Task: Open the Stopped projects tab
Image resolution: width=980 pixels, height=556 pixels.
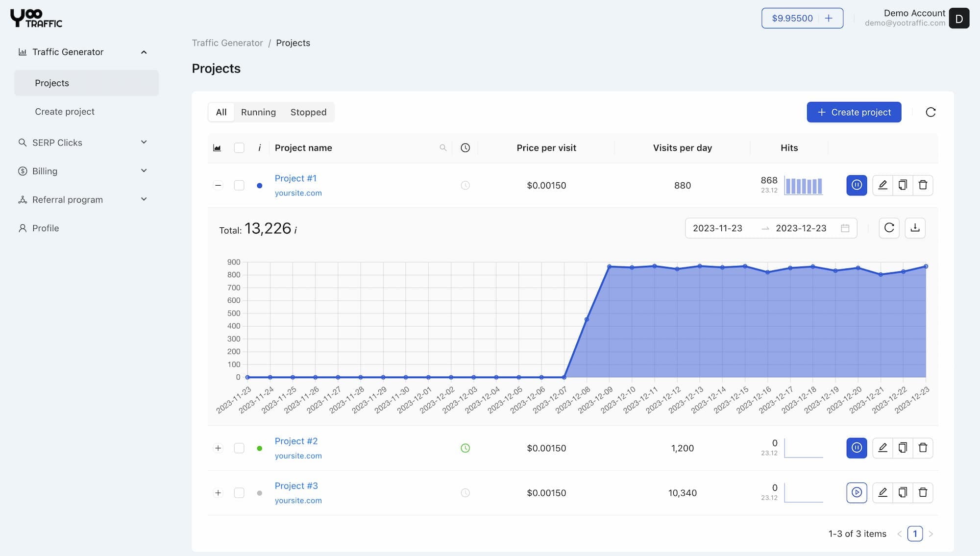Action: 308,112
